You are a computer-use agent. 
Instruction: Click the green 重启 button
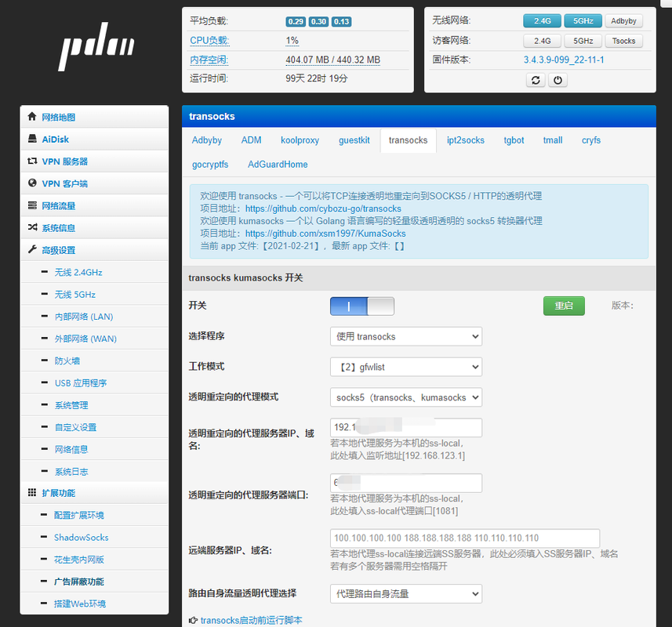point(564,306)
